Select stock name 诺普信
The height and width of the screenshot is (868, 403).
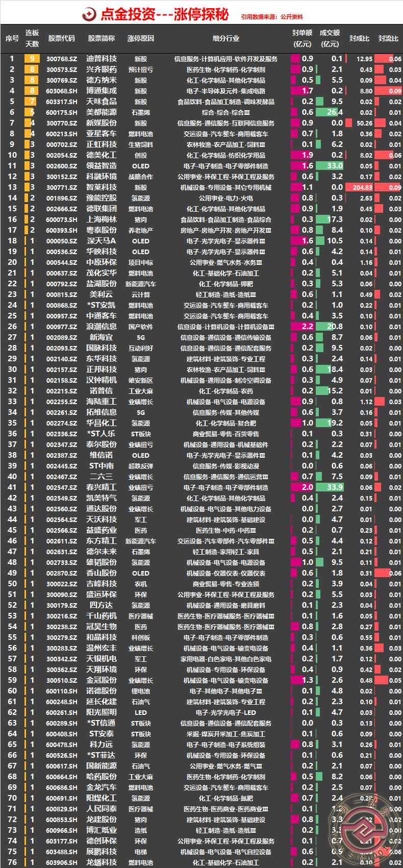click(102, 391)
